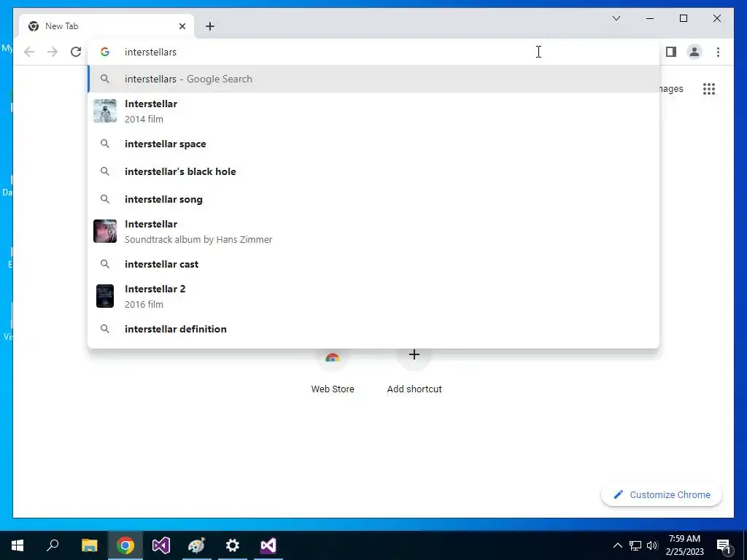Reload the page with refresh icon
This screenshot has width=747, height=560.
(x=76, y=52)
